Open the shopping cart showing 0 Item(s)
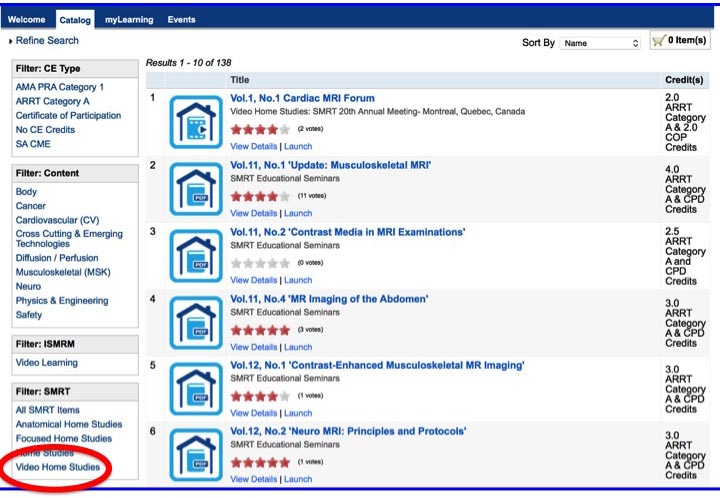Screen dimensions: 720x498 (679, 40)
